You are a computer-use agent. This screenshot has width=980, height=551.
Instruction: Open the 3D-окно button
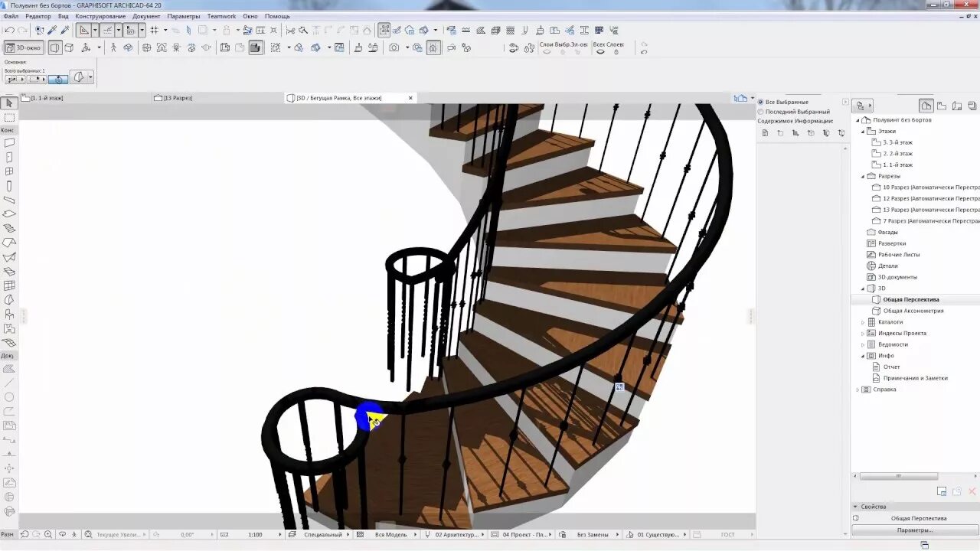click(x=24, y=47)
